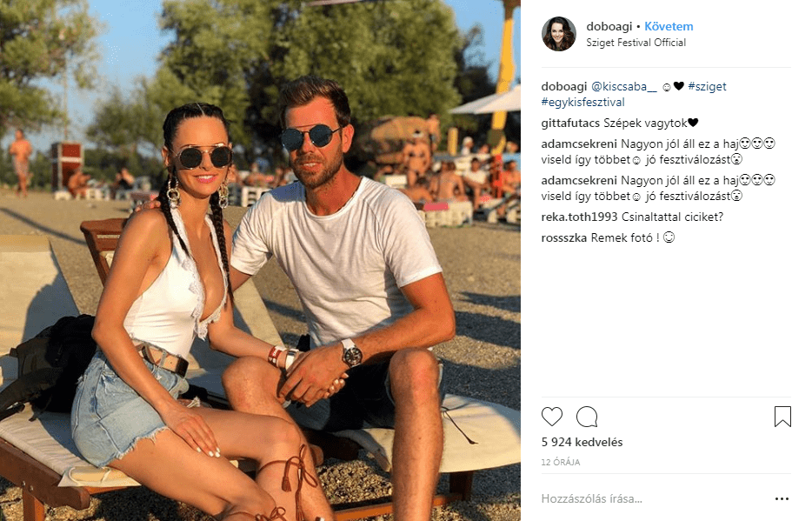This screenshot has width=812, height=521.
Task: Open the #sziget hashtag
Action: click(707, 86)
